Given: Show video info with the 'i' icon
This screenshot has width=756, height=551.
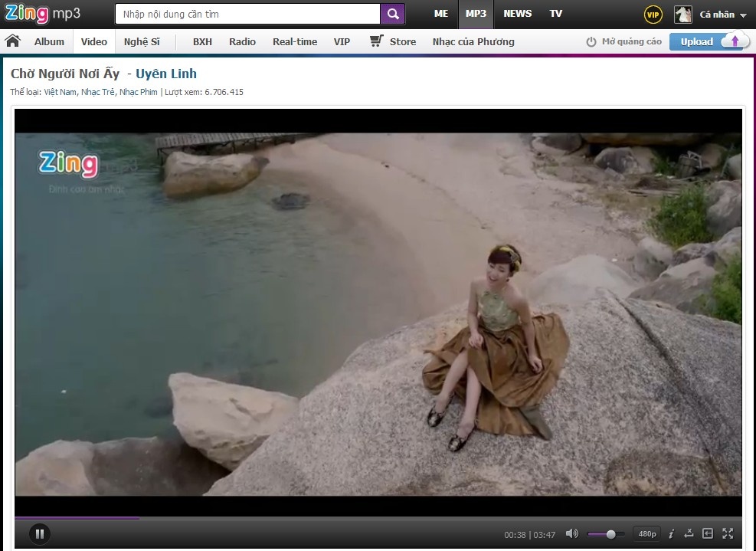Looking at the screenshot, I should click(x=671, y=533).
